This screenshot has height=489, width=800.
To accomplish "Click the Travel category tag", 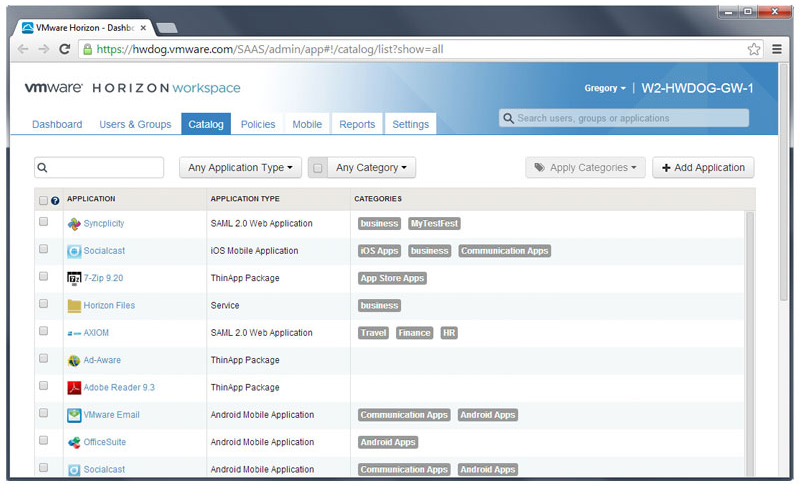I will click(373, 333).
